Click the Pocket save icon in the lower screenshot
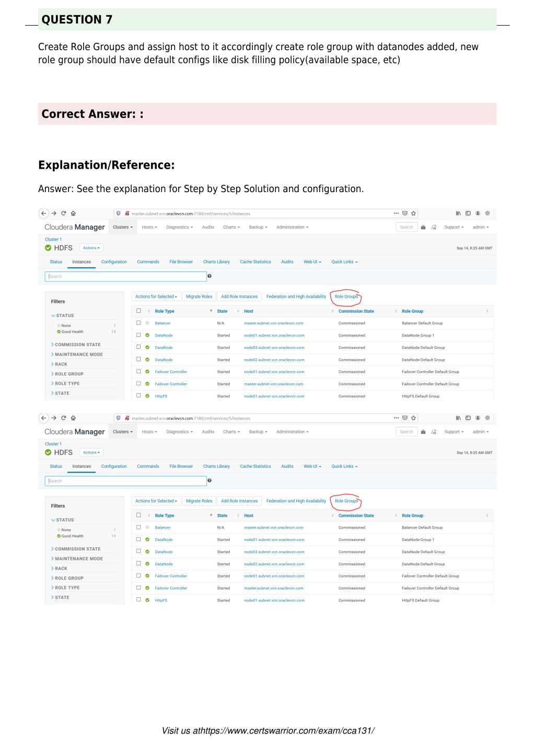The height and width of the screenshot is (756, 535). [x=405, y=418]
